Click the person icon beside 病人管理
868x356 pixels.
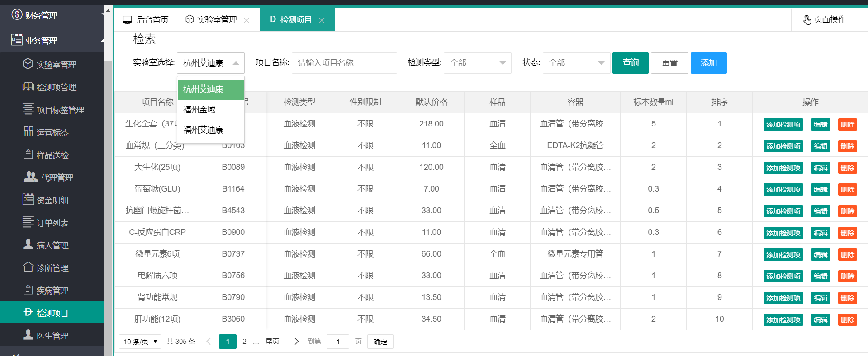28,244
